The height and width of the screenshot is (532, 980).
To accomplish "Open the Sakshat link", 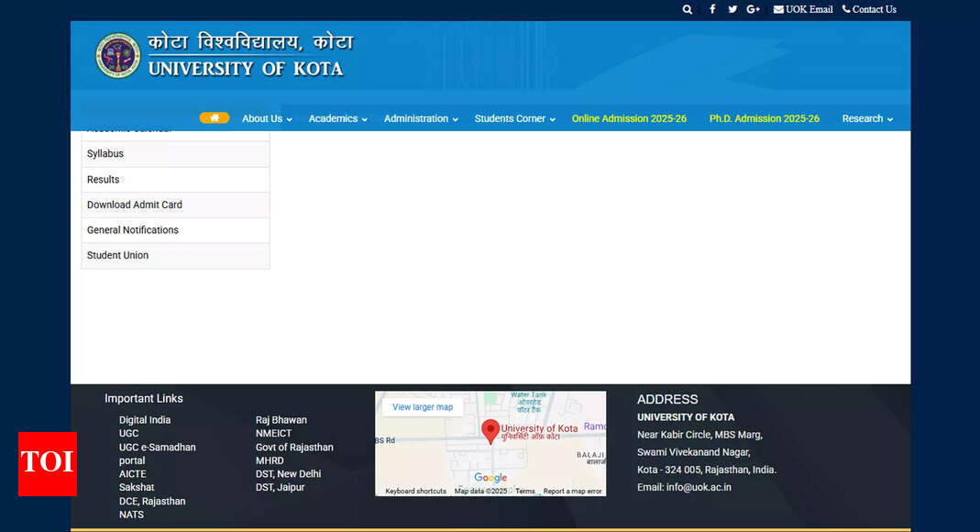I will (137, 488).
